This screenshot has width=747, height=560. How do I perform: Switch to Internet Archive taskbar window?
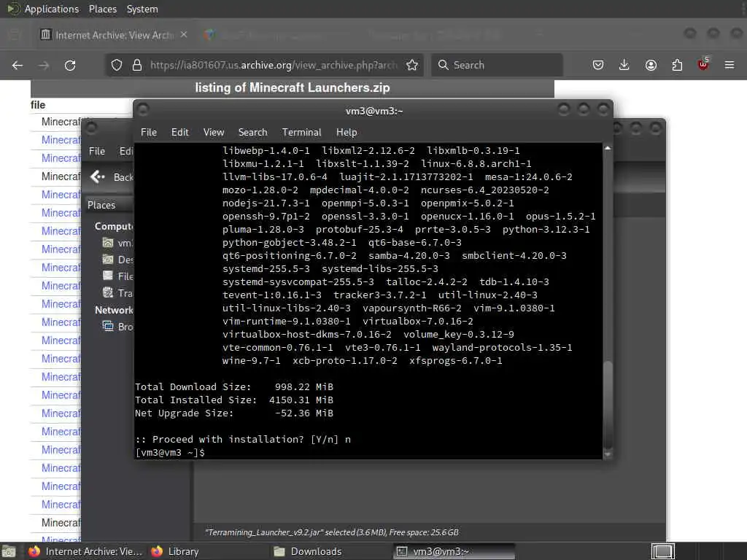point(86,551)
